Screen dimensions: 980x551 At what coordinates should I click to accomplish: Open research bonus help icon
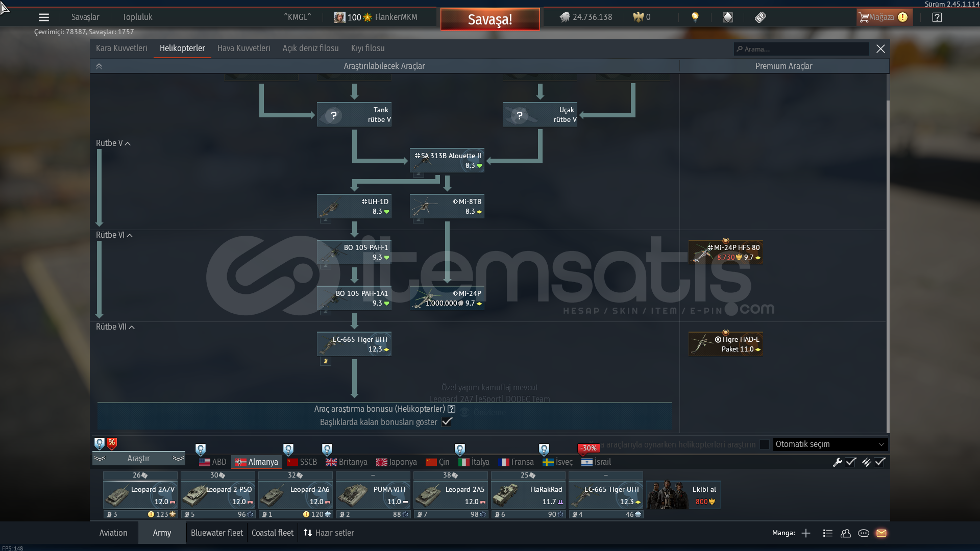click(x=452, y=409)
